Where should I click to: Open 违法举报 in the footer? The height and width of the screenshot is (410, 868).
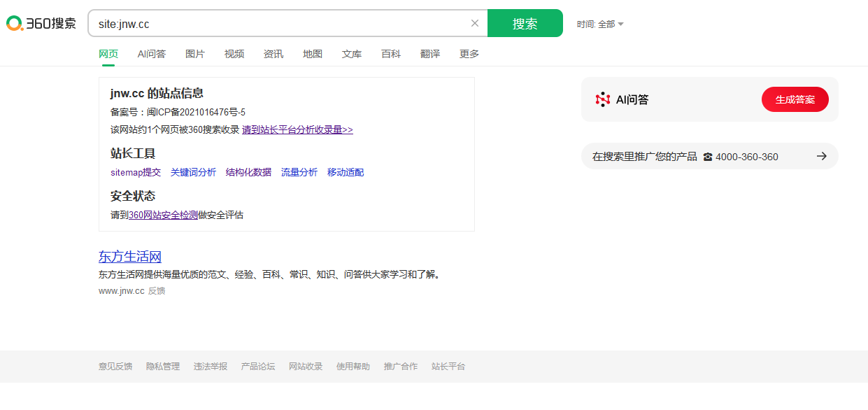click(211, 367)
